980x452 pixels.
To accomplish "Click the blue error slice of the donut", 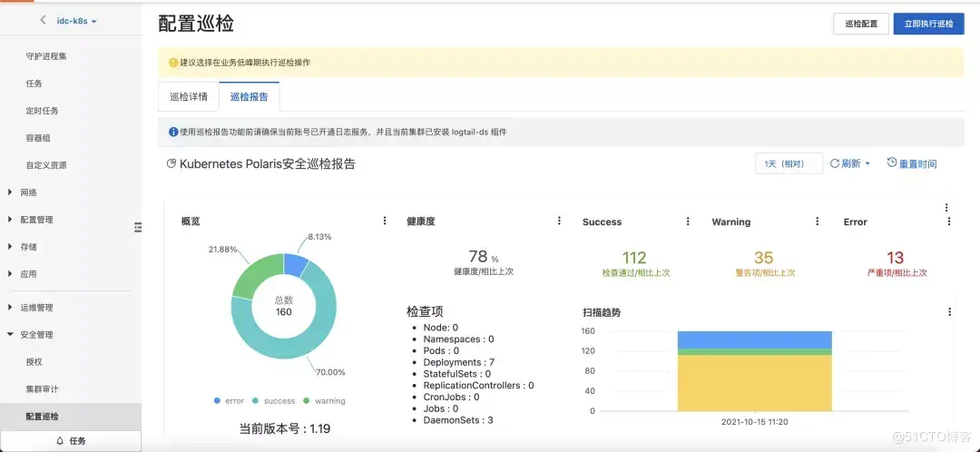I will [296, 264].
